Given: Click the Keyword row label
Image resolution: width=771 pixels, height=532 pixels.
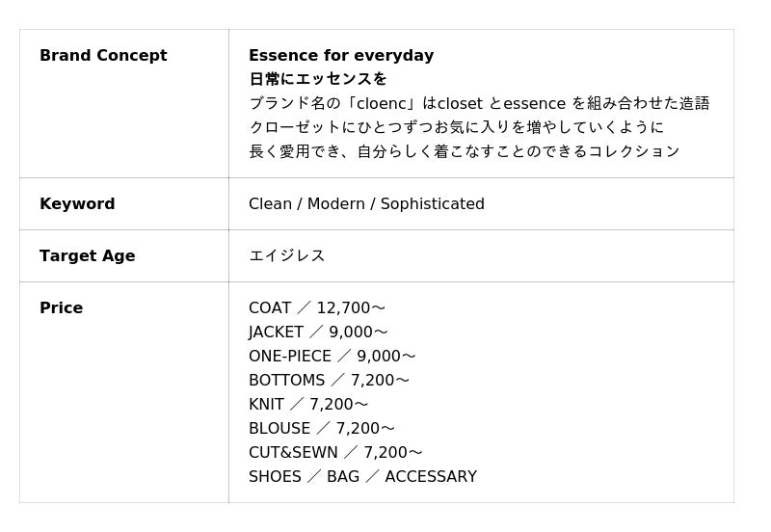Looking at the screenshot, I should 77,204.
